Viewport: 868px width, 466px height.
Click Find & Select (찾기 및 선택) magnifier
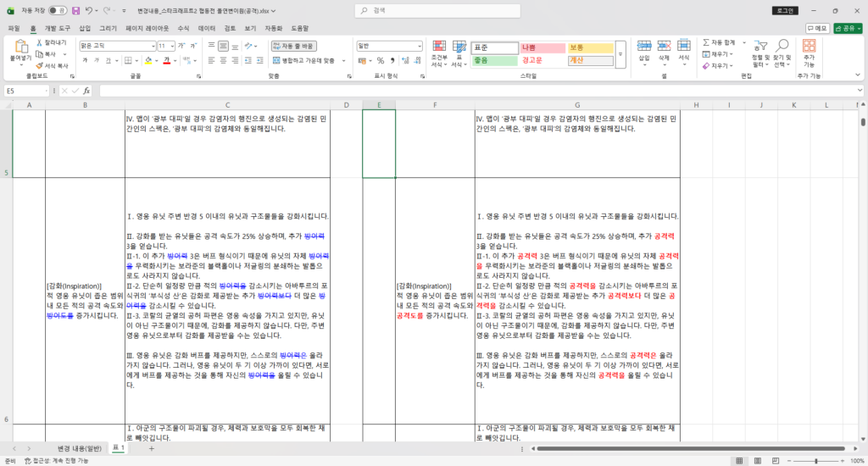782,53
